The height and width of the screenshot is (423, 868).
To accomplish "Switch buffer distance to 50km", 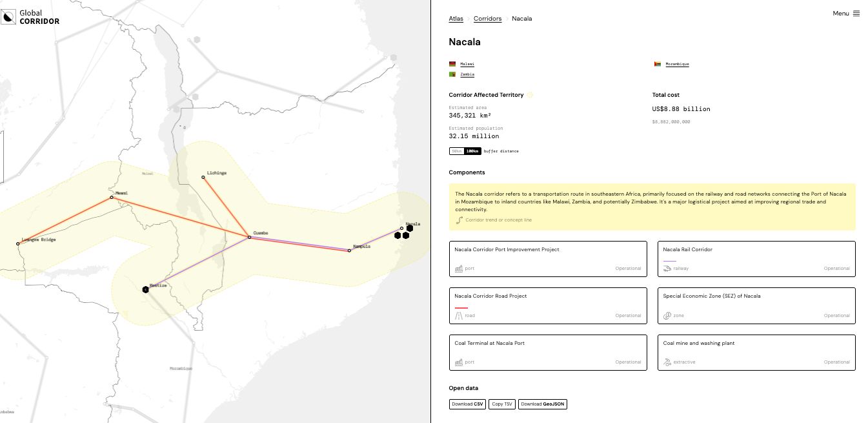I will [x=456, y=151].
